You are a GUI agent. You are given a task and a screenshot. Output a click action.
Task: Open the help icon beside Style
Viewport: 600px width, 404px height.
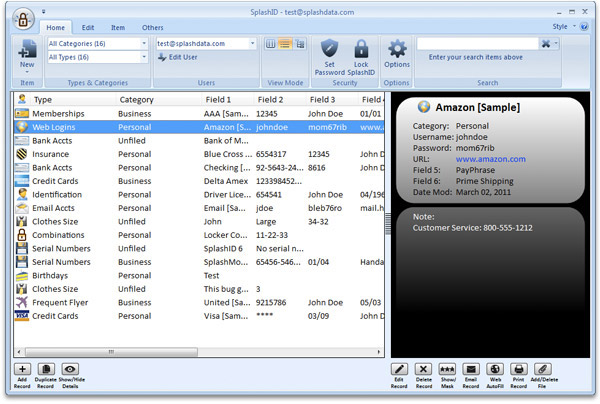point(584,27)
